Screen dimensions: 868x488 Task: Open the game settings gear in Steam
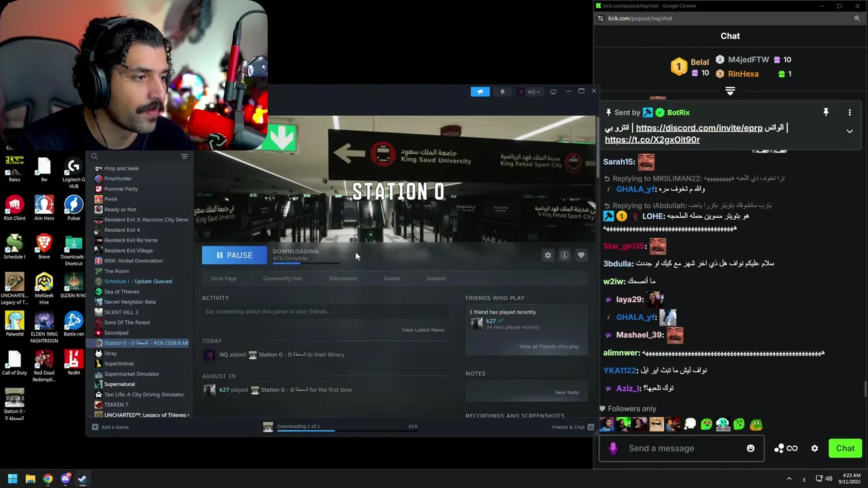[x=548, y=256]
